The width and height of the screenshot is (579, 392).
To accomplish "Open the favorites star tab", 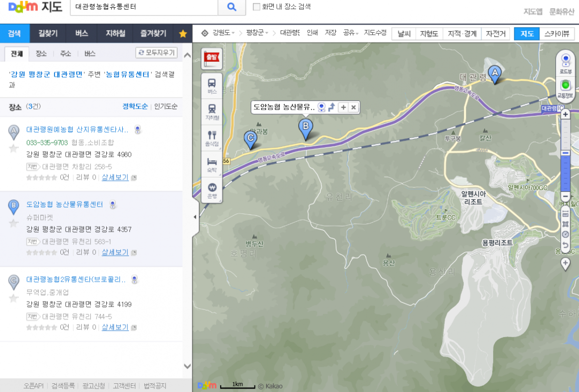I will tap(183, 34).
